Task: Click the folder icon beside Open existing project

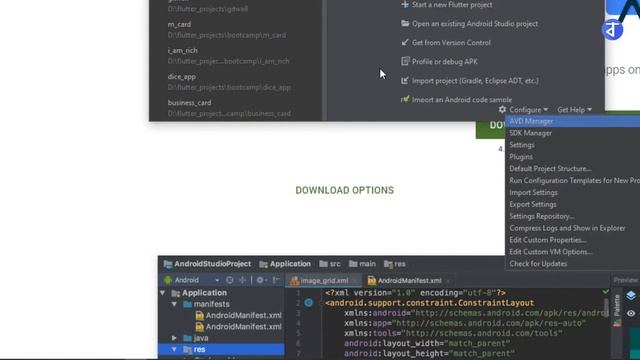Action: [x=405, y=23]
